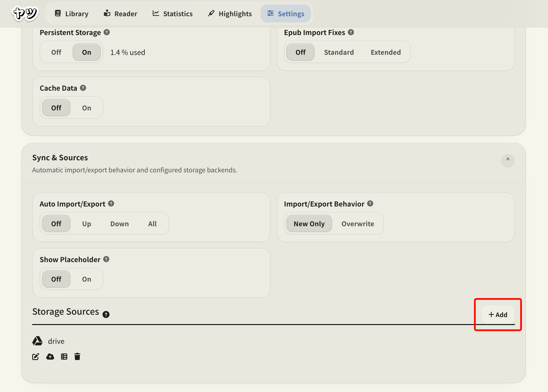Set Auto Import/Export to All
Viewport: 548px width, 392px height.
[x=152, y=224]
